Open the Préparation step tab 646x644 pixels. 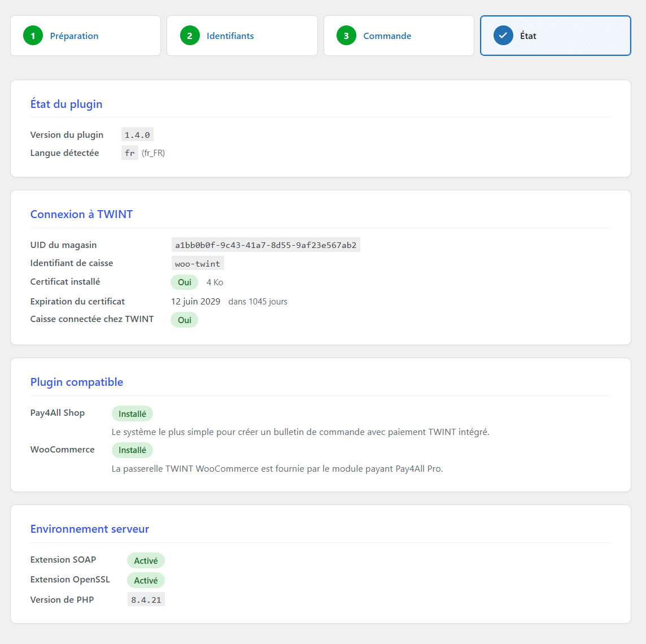[85, 36]
